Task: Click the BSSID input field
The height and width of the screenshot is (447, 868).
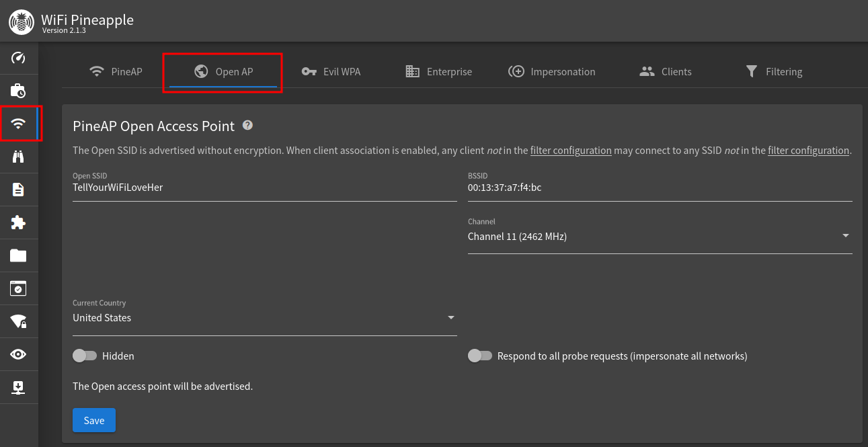Action: [x=659, y=188]
